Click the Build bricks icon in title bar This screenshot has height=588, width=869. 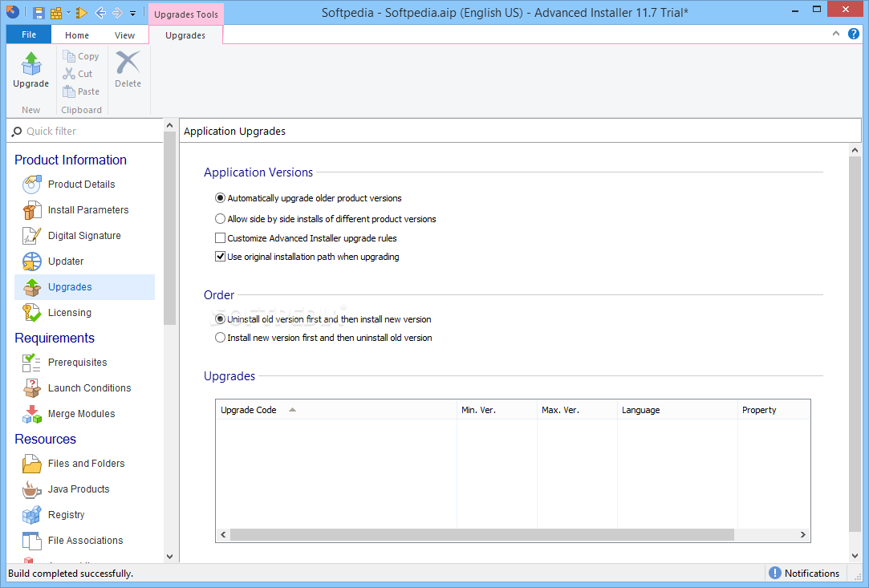point(56,13)
